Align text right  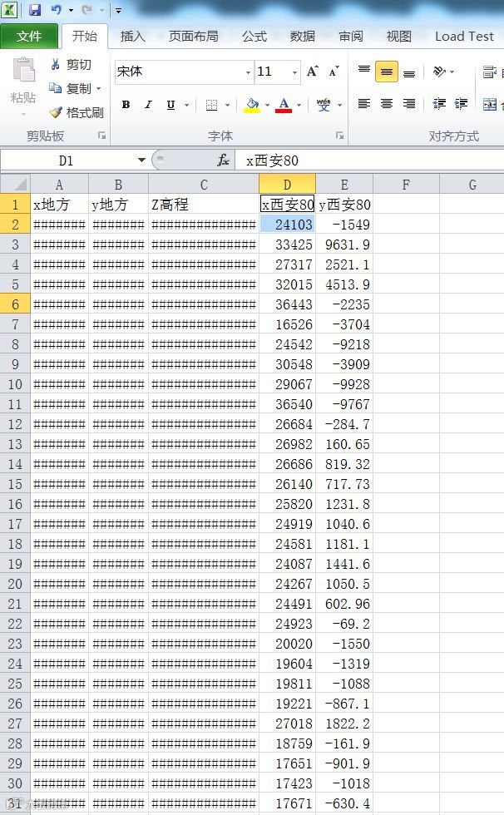[409, 104]
